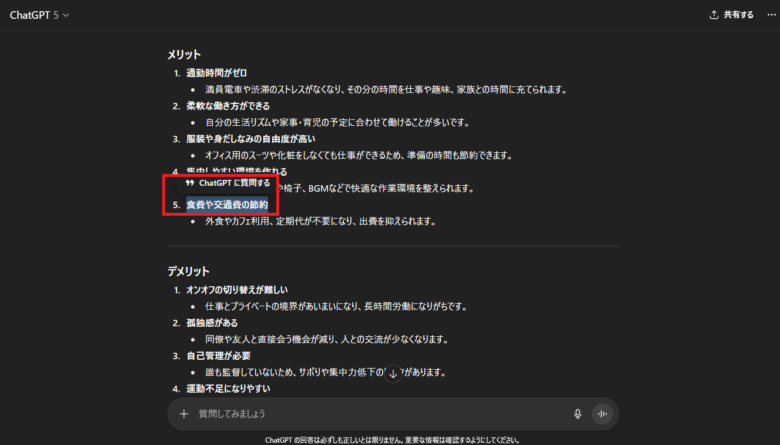Start dictation with the microphone icon
This screenshot has height=445, width=780.
coord(577,414)
